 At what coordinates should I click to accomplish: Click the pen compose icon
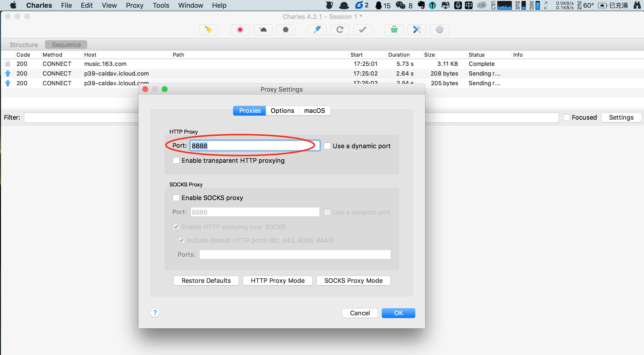317,30
